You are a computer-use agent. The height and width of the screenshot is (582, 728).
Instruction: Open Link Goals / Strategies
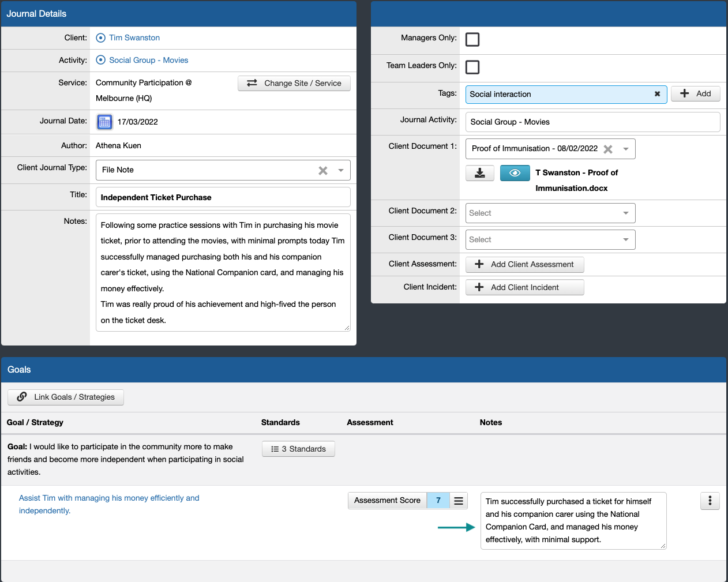pyautogui.click(x=66, y=397)
